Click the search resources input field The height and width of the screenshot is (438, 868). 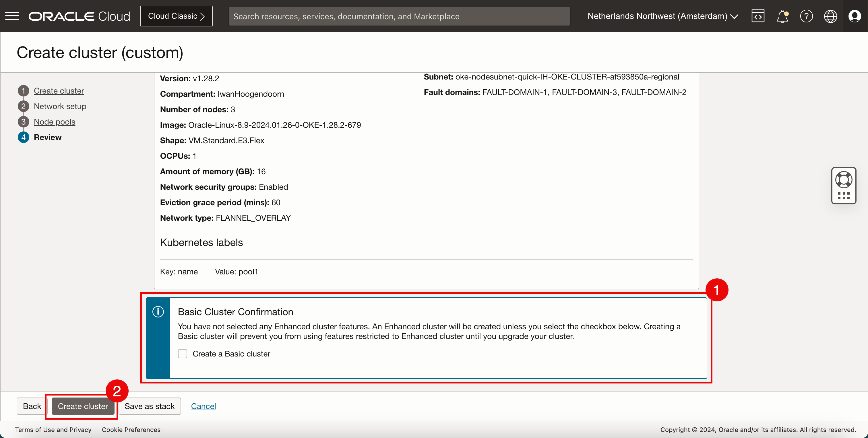pos(399,16)
